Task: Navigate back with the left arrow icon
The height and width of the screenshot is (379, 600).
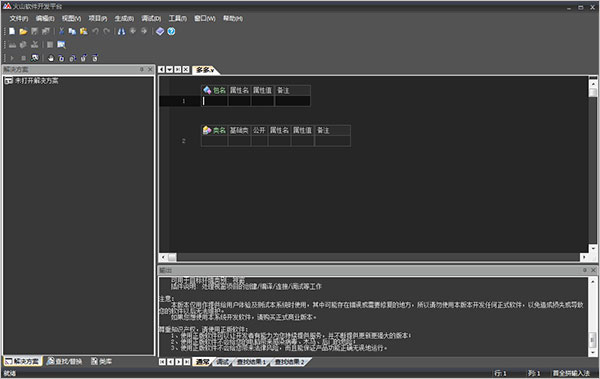Action: coord(133,31)
